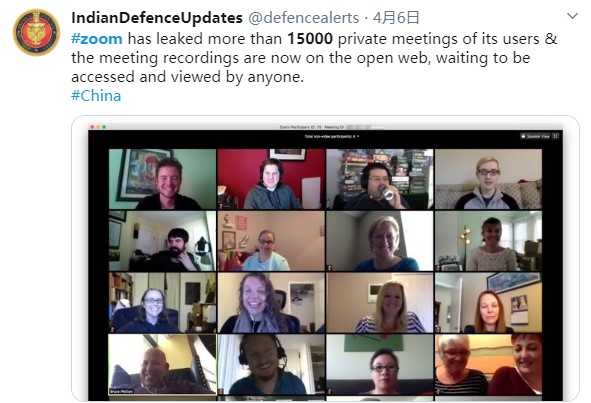Open the #zoom hashtag link
The height and width of the screenshot is (403, 591).
pos(96,39)
